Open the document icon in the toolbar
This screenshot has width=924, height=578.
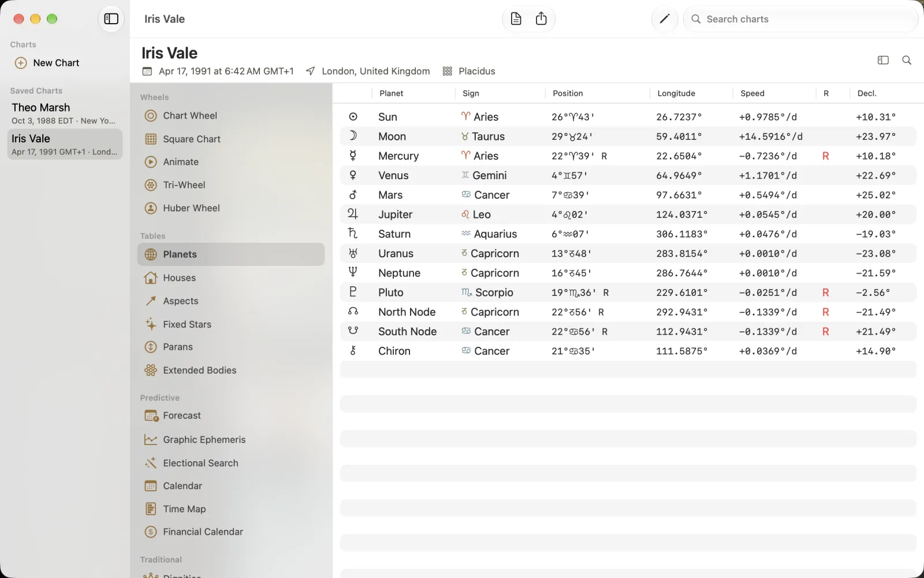(x=516, y=19)
